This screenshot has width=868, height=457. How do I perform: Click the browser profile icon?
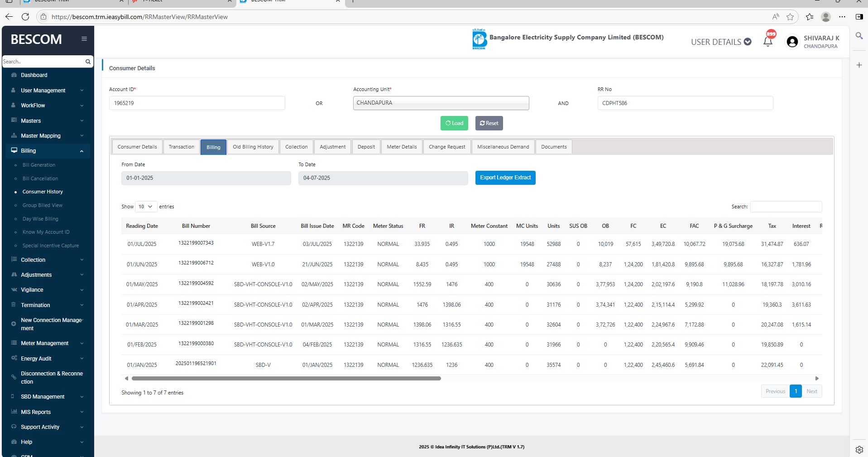click(826, 17)
